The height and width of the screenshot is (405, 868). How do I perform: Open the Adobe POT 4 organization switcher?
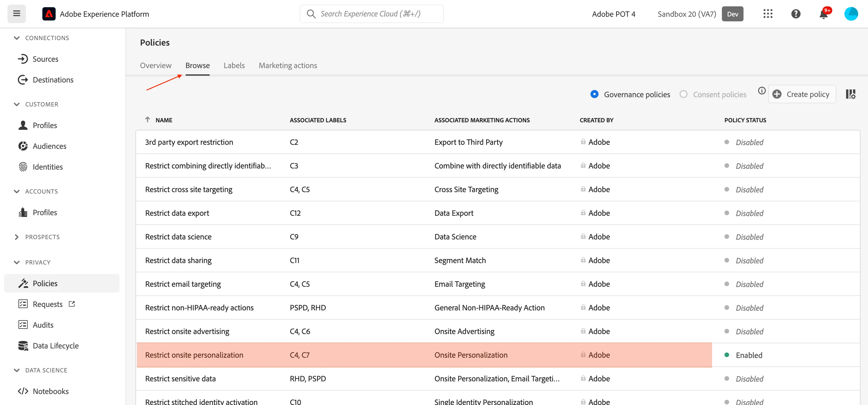point(614,14)
